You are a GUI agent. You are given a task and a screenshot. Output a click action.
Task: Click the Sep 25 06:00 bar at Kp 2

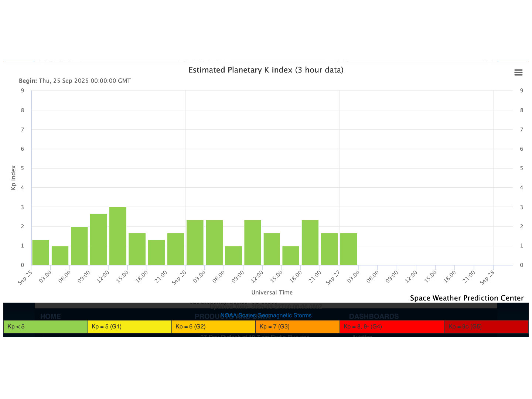79,246
